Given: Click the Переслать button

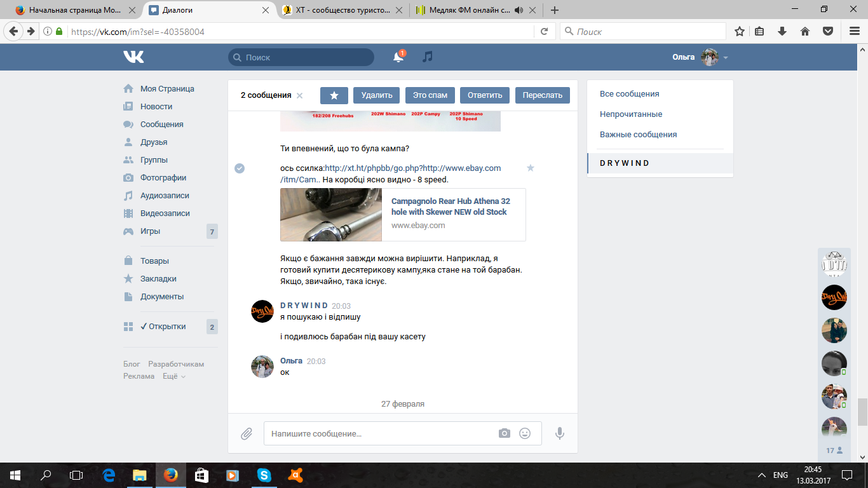Looking at the screenshot, I should pyautogui.click(x=542, y=95).
